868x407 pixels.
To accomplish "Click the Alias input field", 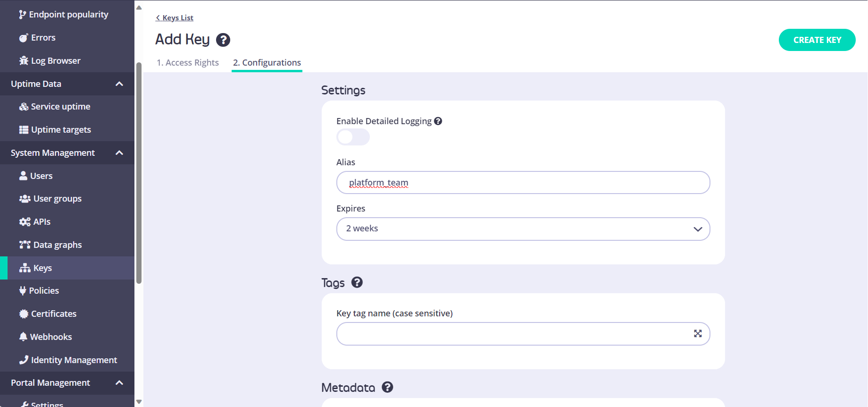I will [523, 183].
